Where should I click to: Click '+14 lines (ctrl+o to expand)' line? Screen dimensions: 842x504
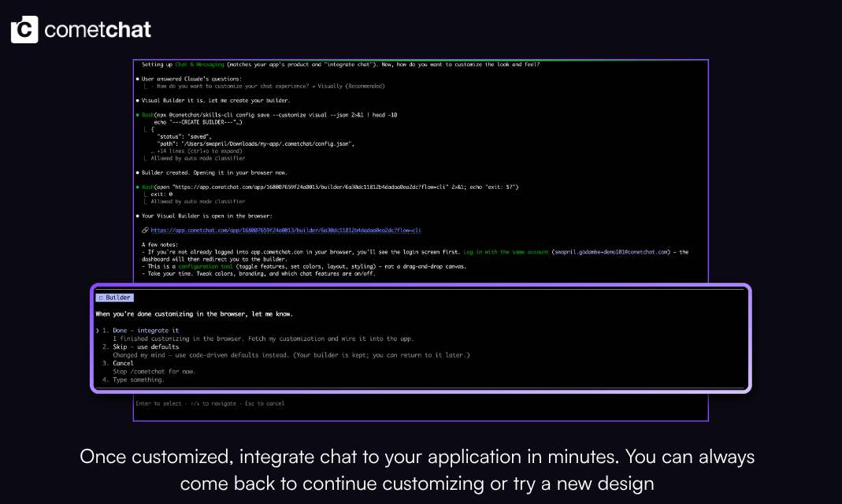(x=197, y=151)
